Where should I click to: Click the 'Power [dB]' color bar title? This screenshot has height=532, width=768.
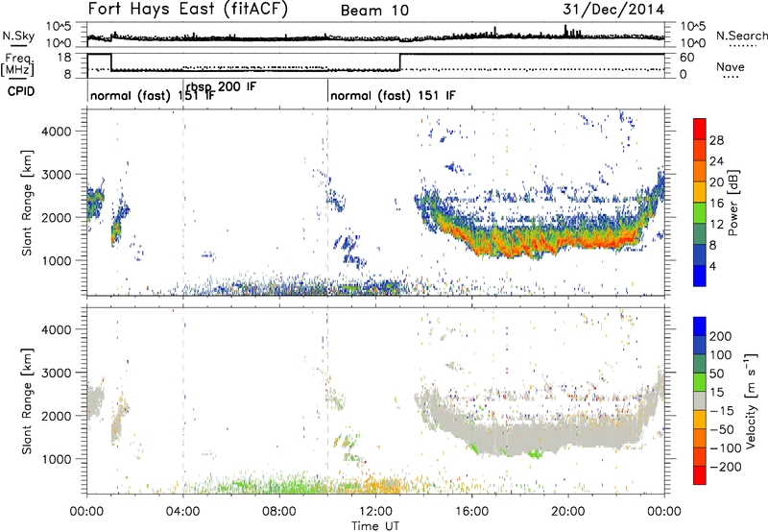(x=733, y=203)
